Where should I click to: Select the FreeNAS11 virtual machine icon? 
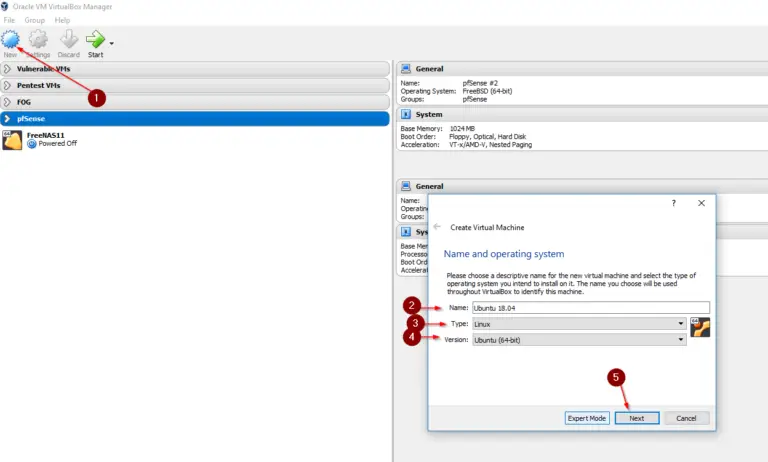click(x=12, y=140)
